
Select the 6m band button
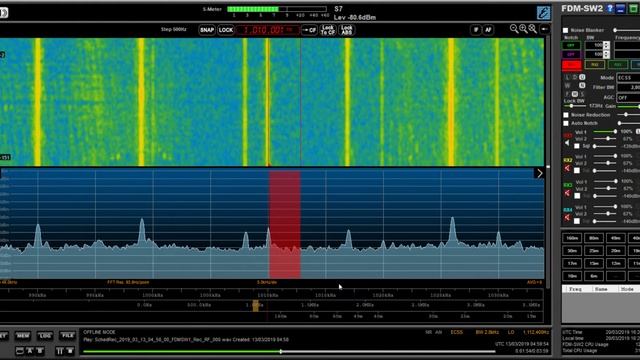click(x=593, y=276)
